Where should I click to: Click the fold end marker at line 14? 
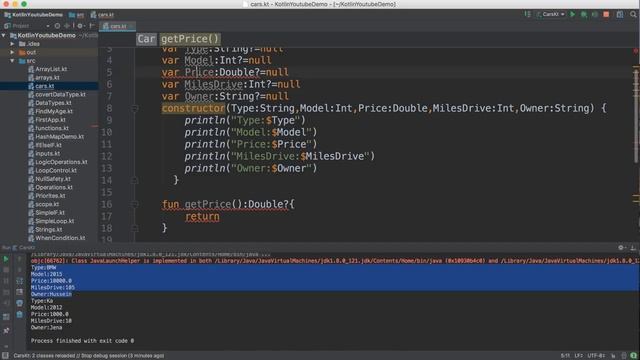point(134,180)
